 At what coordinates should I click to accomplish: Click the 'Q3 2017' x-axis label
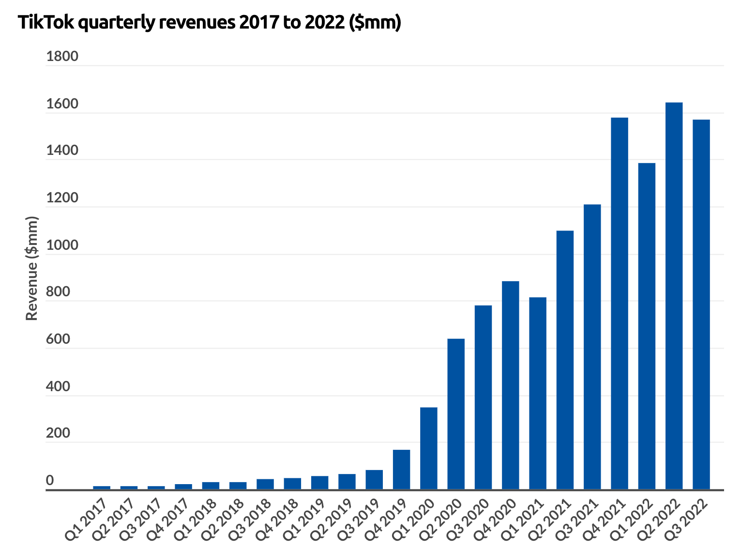141,520
